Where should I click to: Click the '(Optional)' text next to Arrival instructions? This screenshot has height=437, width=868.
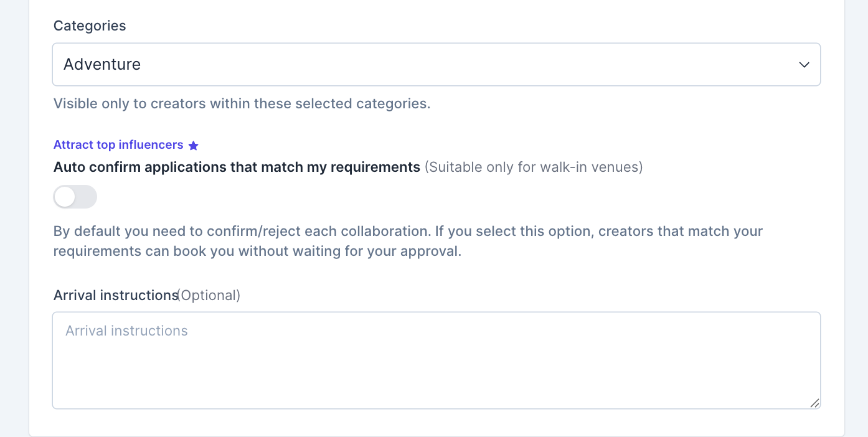coord(209,295)
